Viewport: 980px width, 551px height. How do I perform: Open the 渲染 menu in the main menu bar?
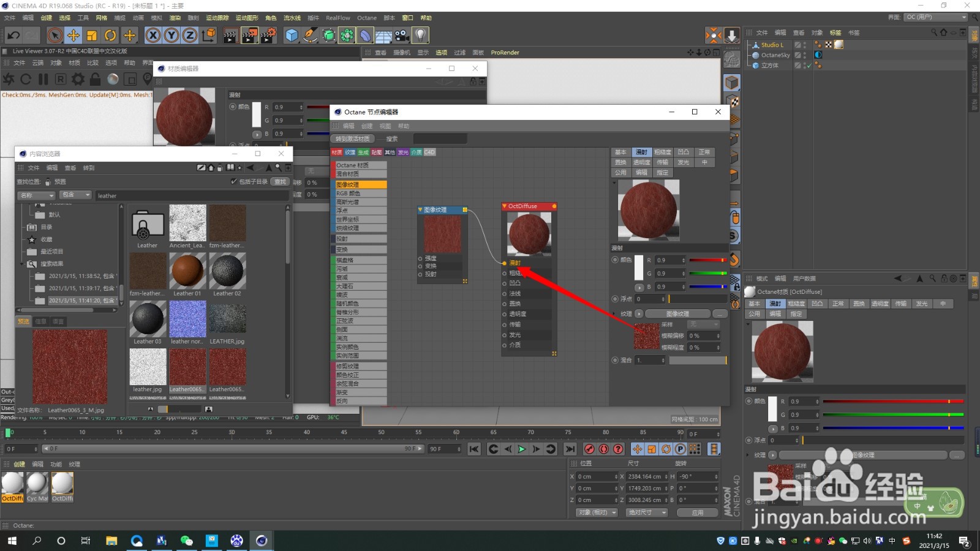pyautogui.click(x=175, y=18)
